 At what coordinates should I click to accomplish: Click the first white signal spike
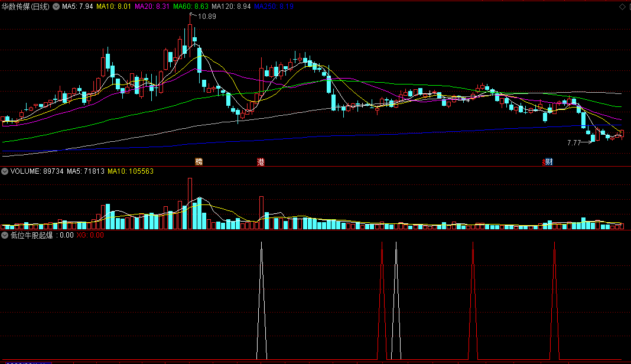pyautogui.click(x=262, y=300)
